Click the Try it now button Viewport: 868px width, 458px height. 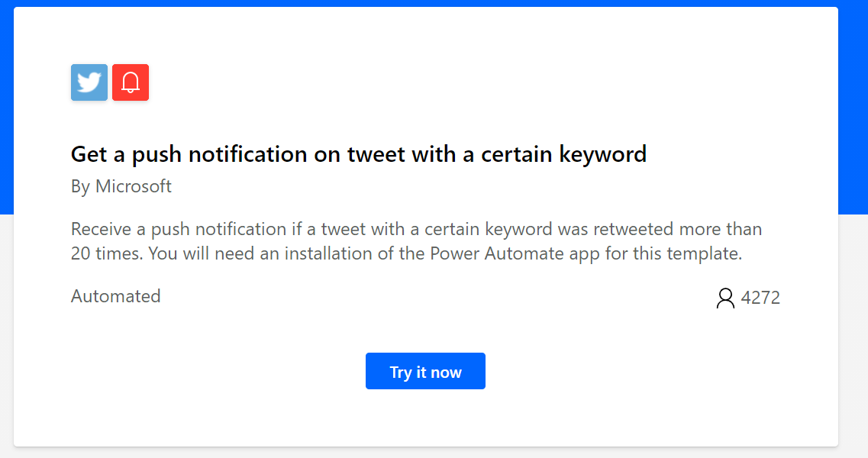click(x=425, y=371)
